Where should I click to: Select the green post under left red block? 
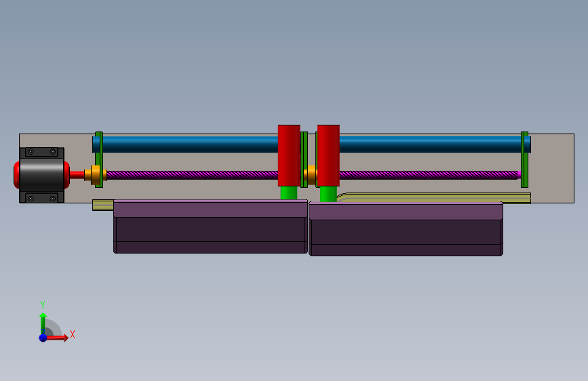coord(289,193)
